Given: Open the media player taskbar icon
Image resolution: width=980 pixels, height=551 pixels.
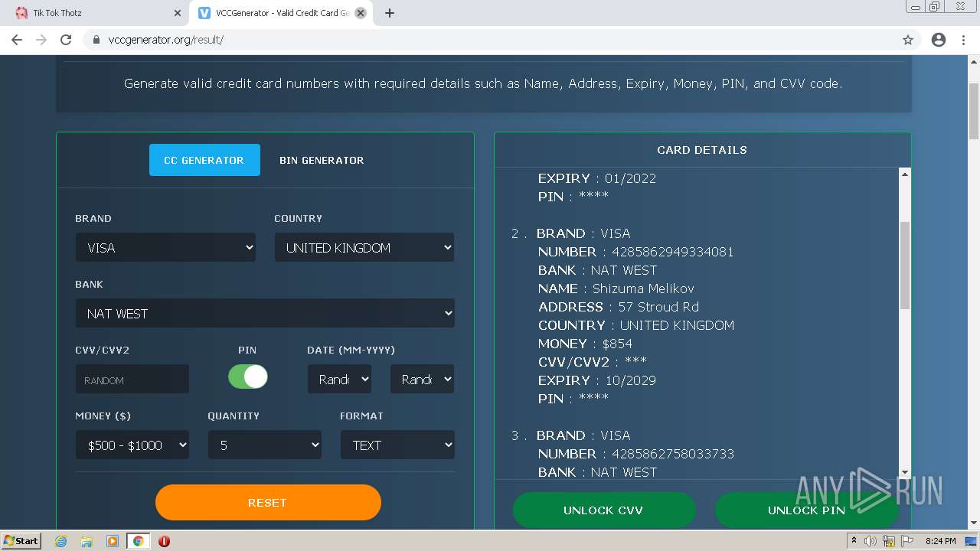Looking at the screenshot, I should pyautogui.click(x=113, y=541).
